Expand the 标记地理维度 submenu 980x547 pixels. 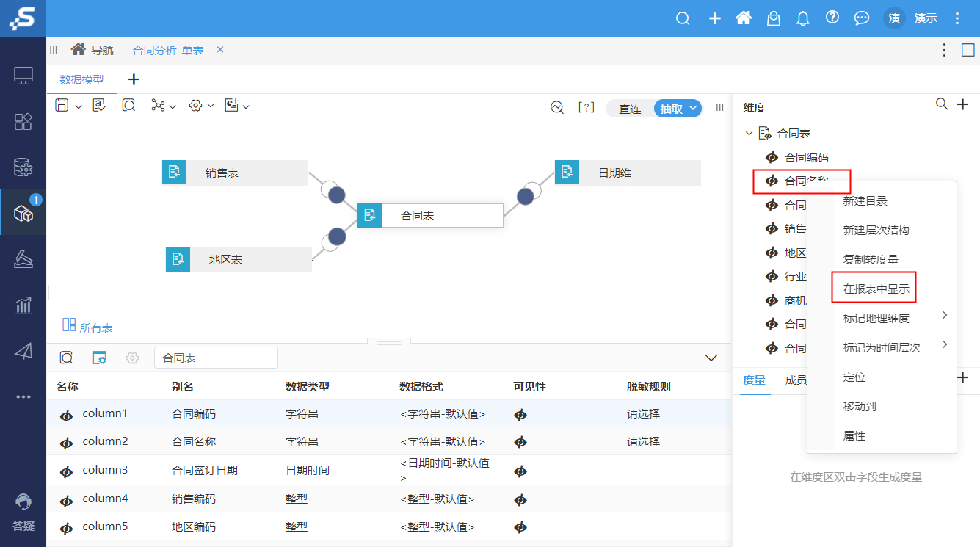(874, 317)
